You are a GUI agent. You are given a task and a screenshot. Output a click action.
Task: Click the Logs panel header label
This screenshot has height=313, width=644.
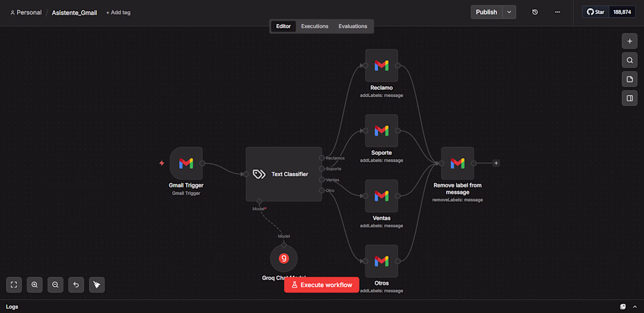click(x=12, y=307)
